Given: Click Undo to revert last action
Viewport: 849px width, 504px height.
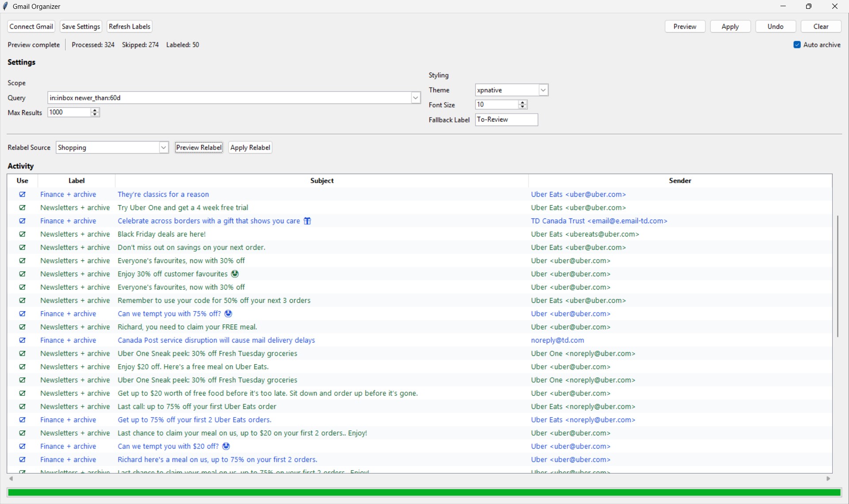Looking at the screenshot, I should point(775,27).
